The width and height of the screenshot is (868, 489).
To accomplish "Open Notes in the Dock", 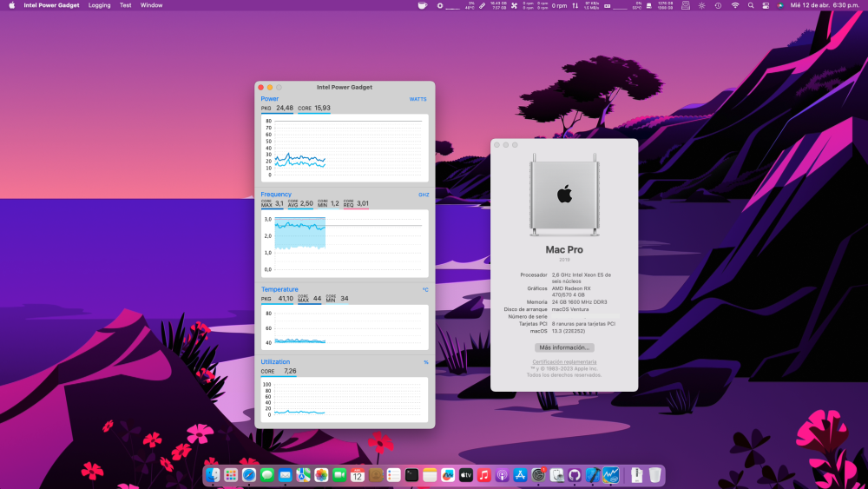I will pos(430,475).
